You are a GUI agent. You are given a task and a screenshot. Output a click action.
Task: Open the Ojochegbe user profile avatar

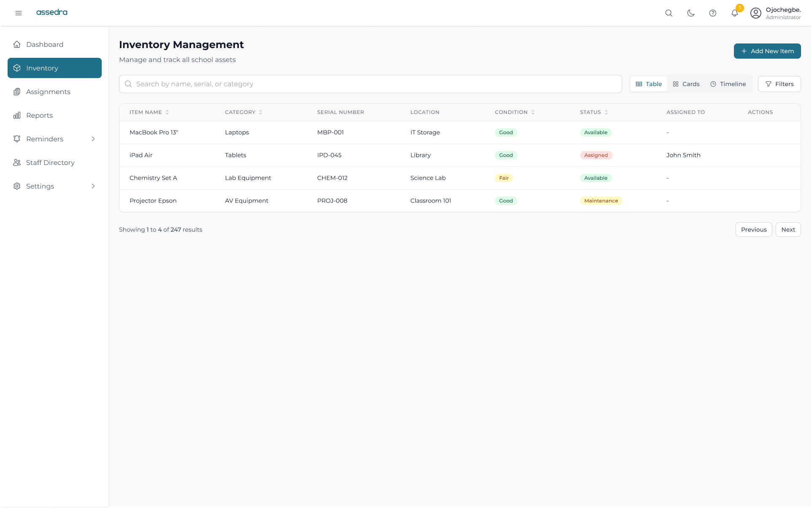[756, 13]
